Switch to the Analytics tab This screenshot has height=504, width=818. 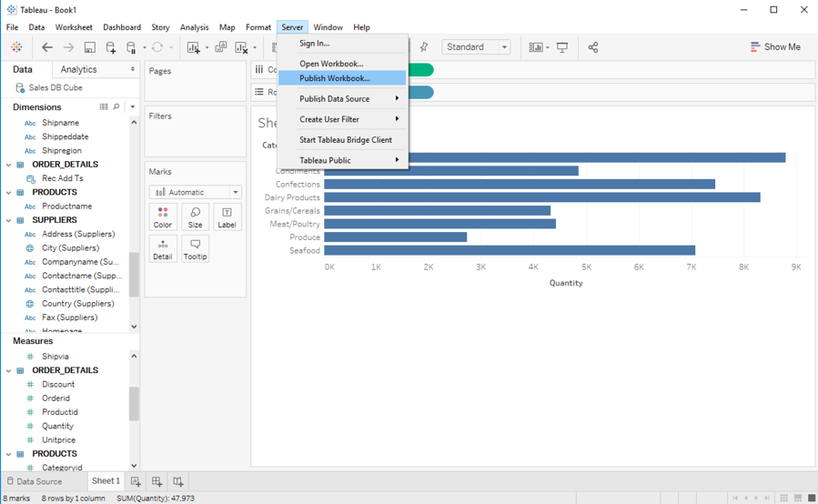point(78,69)
